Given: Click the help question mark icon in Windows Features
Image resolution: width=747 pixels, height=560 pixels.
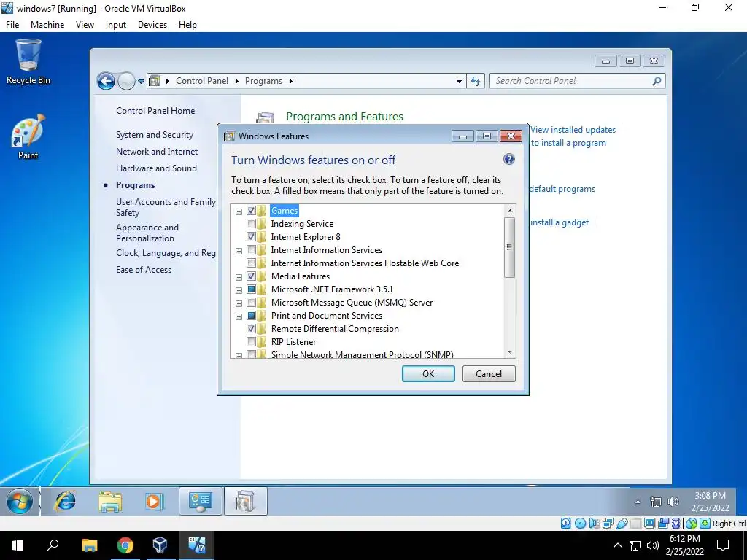Looking at the screenshot, I should pyautogui.click(x=508, y=159).
